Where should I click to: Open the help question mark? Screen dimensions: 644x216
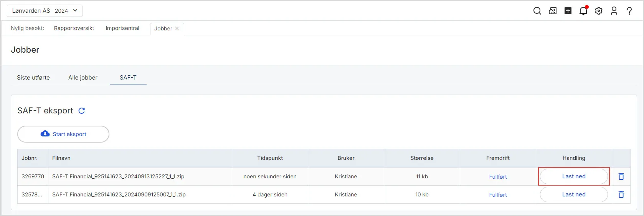[629, 11]
